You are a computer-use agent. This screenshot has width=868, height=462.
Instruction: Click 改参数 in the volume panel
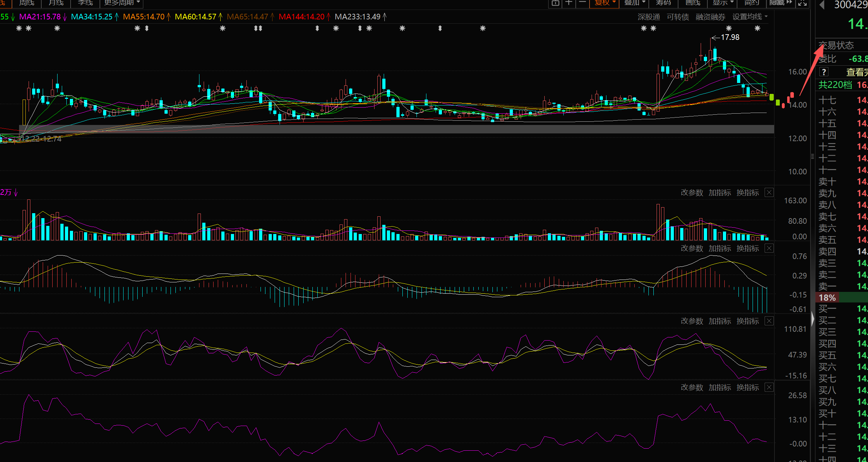click(x=692, y=192)
